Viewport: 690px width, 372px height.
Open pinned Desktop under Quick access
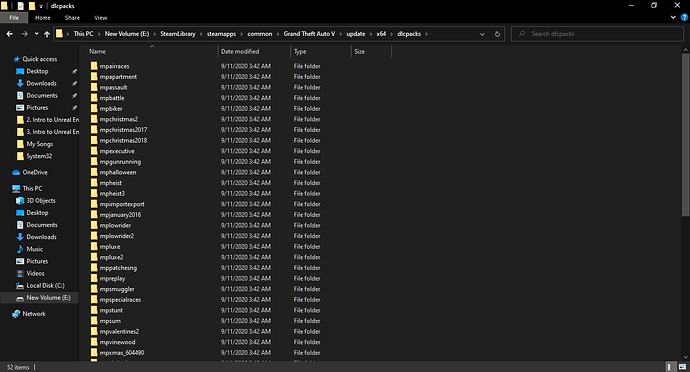click(37, 71)
